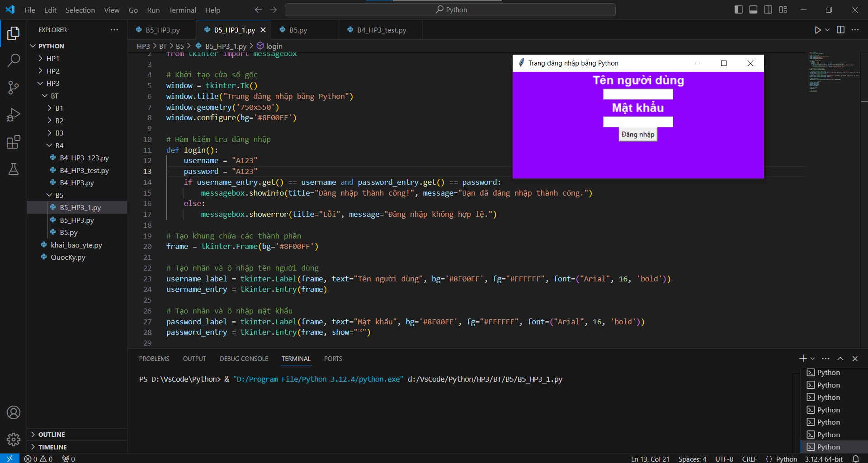Image resolution: width=868 pixels, height=463 pixels.
Task: Open terminal panel More Actions ellipsis
Action: click(826, 358)
